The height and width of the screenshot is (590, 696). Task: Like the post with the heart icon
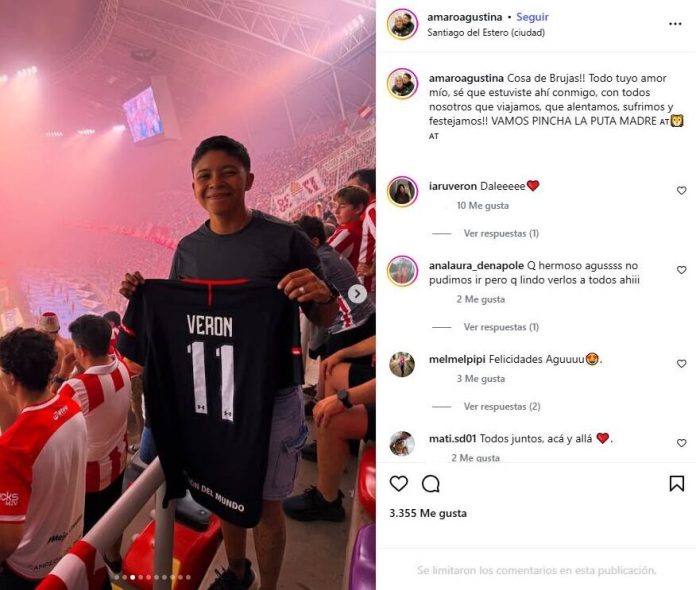399,483
